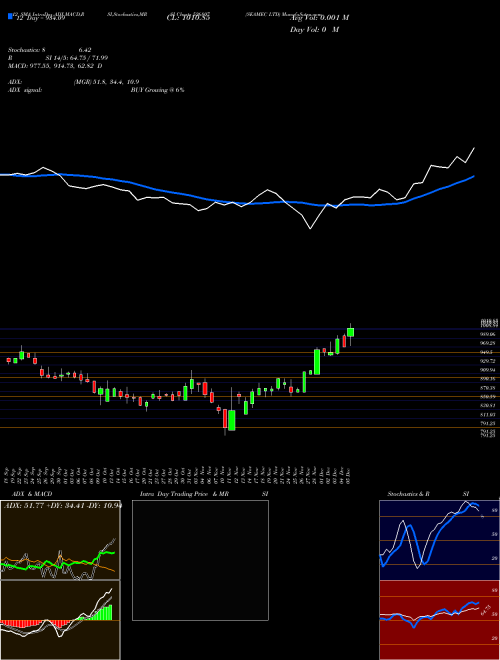Open the MACD histogram mini chart
The image size is (500, 660).
[x=60, y=620]
